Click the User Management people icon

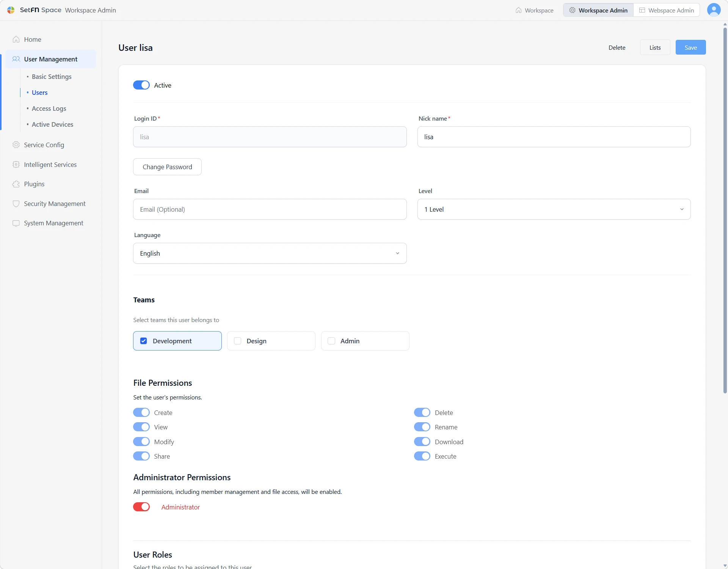point(16,59)
